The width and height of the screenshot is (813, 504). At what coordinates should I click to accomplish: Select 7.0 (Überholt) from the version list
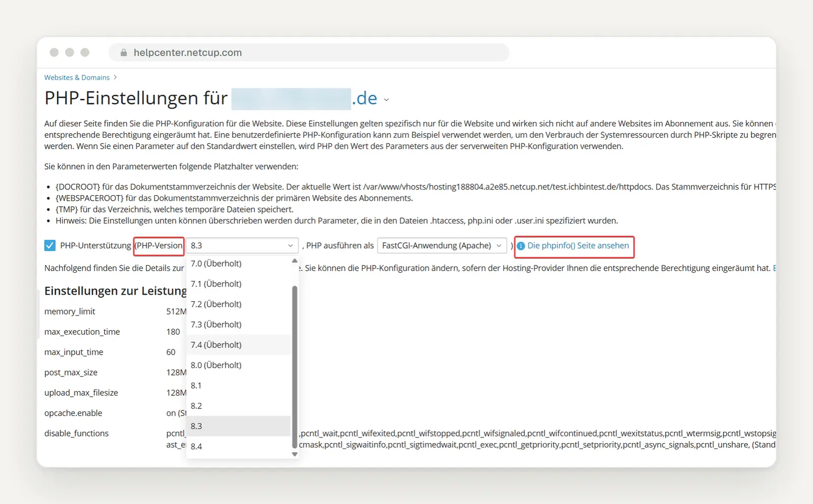[x=238, y=263]
